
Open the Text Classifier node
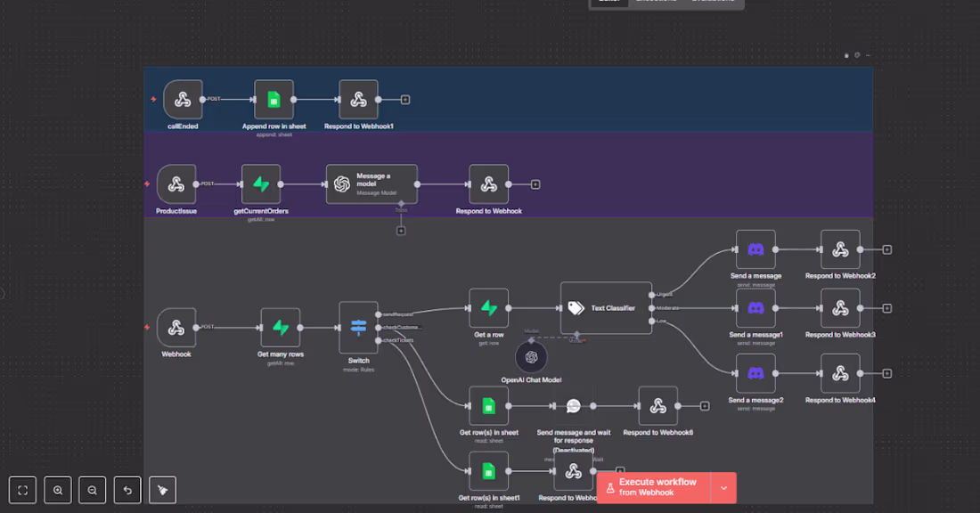coord(606,308)
